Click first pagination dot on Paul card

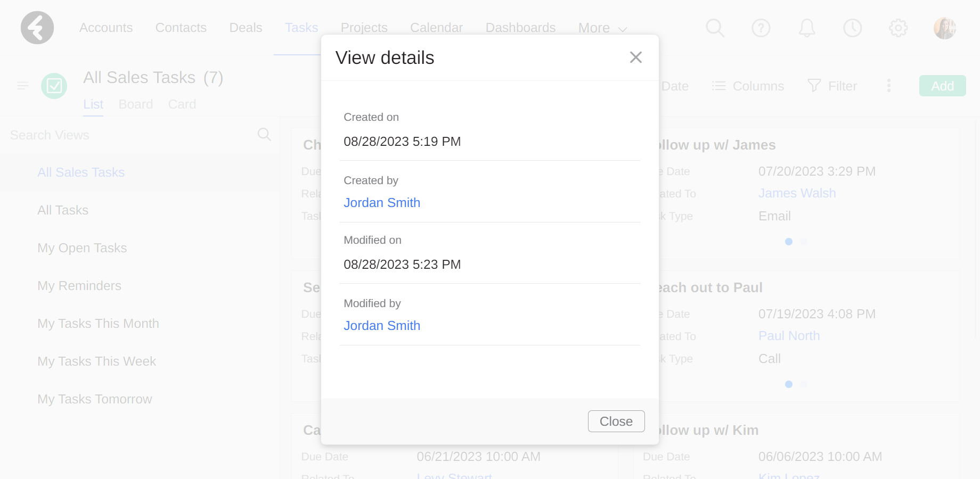[789, 384]
